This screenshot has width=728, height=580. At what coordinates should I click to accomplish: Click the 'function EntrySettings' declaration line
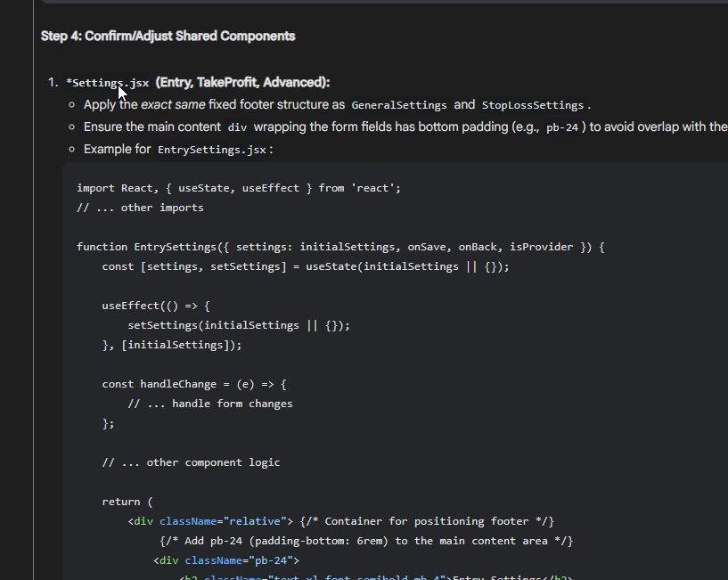click(x=340, y=247)
